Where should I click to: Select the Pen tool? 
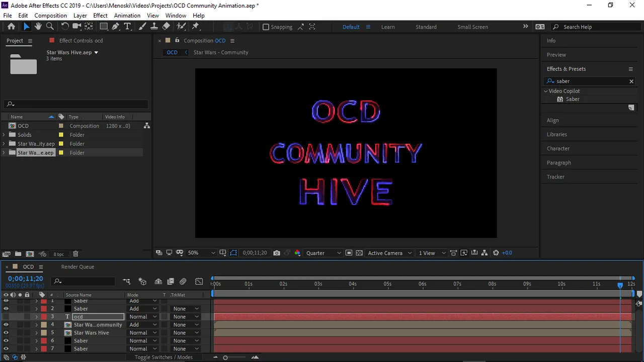[116, 27]
